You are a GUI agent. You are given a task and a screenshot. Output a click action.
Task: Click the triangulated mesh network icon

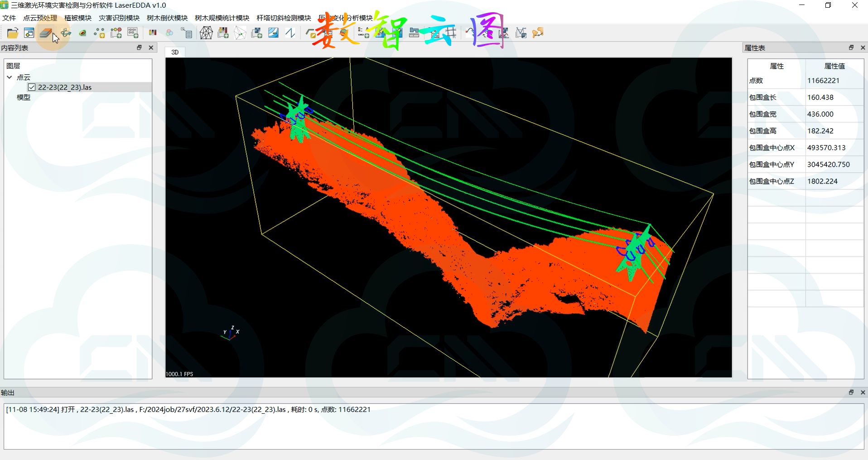point(206,33)
